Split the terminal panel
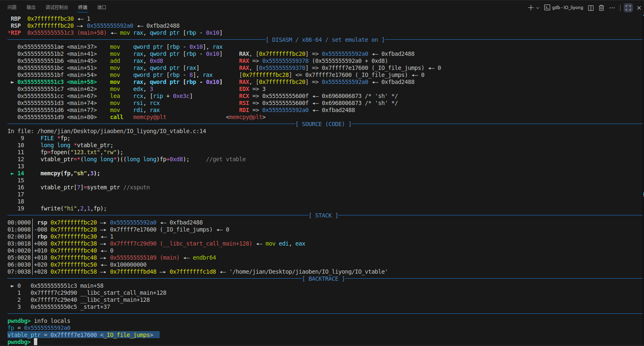The height and width of the screenshot is (346, 644). [591, 8]
